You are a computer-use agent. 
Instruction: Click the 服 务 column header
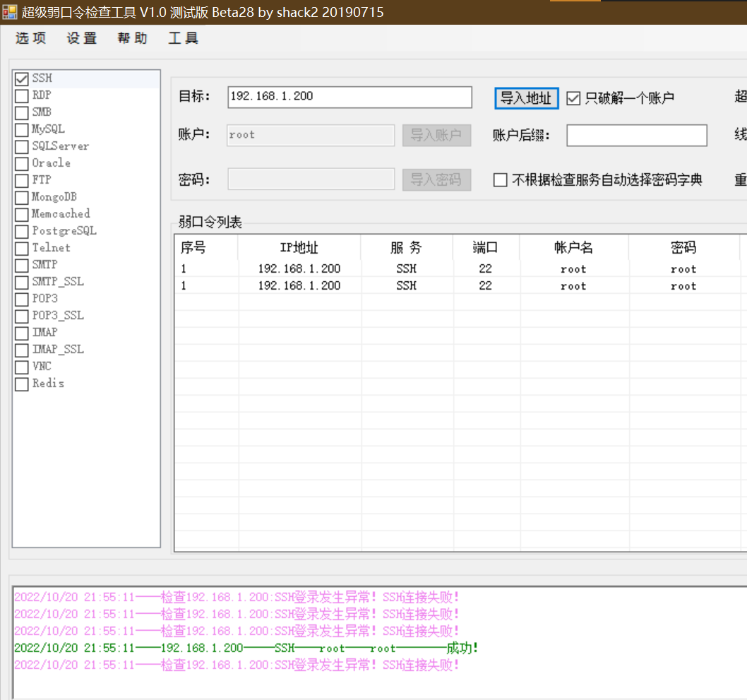(407, 247)
